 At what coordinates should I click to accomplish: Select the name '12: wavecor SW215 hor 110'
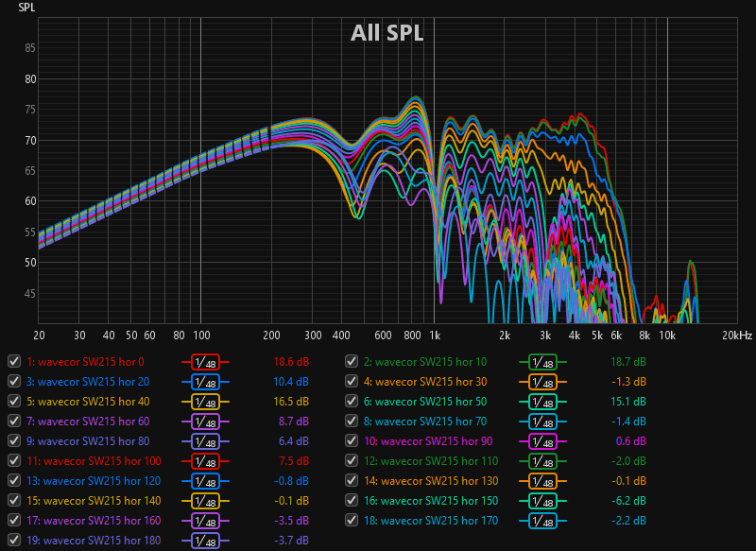point(431,461)
